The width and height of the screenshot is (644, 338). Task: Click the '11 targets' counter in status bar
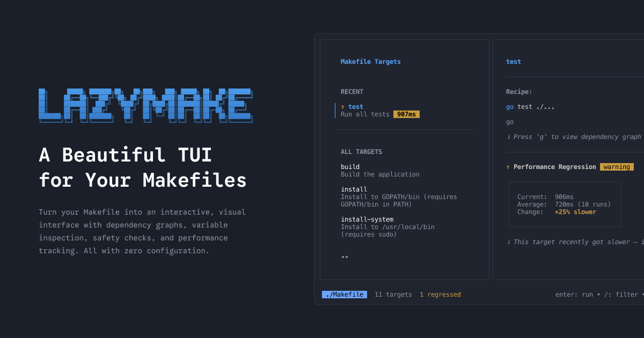point(393,294)
